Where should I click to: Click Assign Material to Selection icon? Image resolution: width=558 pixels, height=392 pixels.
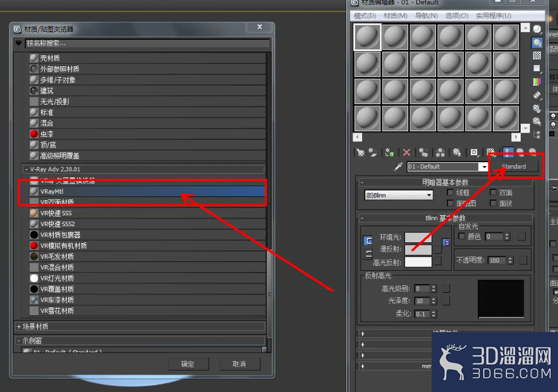pyautogui.click(x=389, y=153)
